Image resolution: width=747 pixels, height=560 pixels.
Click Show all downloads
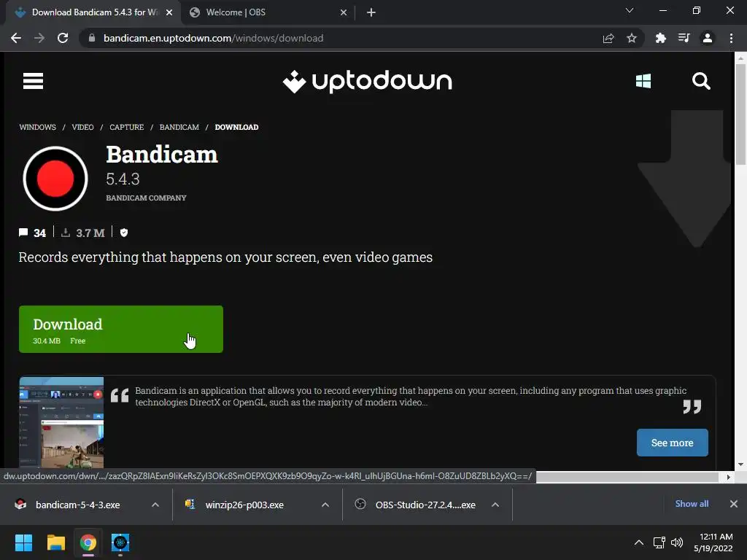[x=692, y=504]
